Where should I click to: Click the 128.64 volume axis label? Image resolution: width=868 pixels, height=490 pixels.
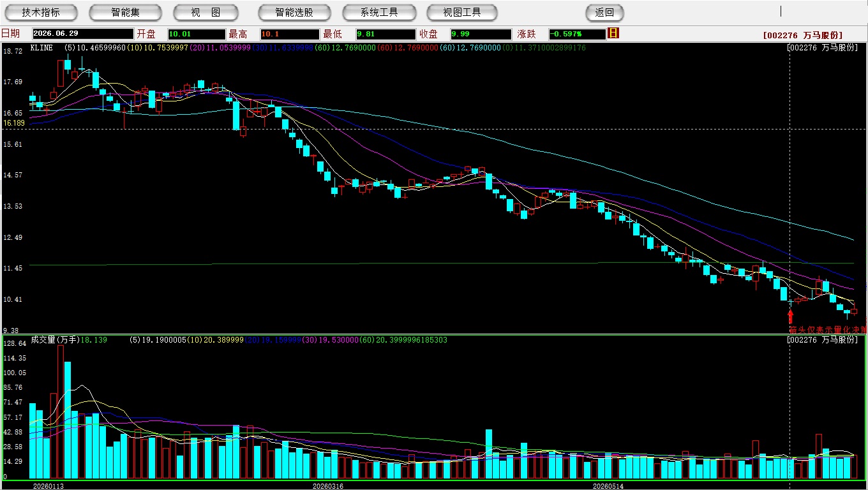(14, 343)
